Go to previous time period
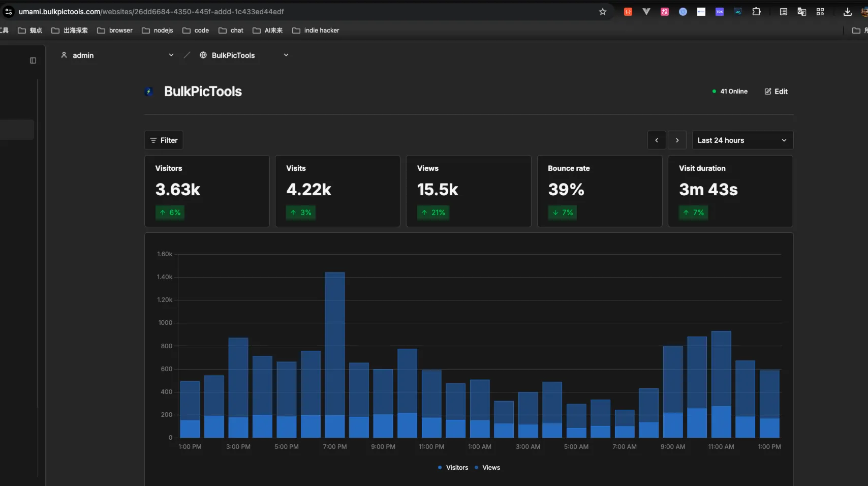Viewport: 868px width, 486px height. point(657,140)
